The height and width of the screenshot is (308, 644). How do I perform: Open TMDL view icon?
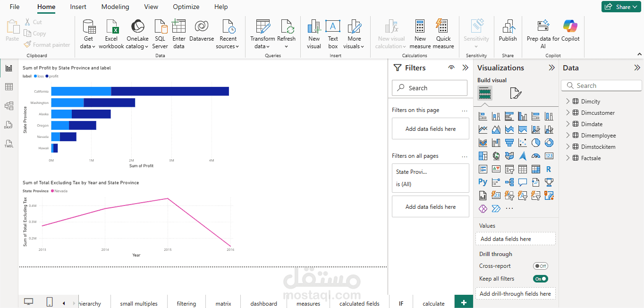click(x=9, y=144)
